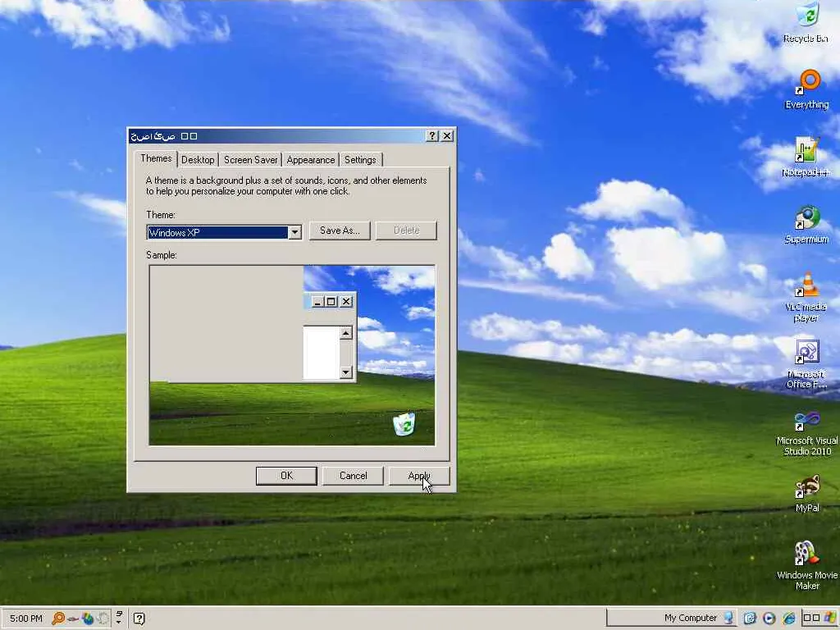Image resolution: width=840 pixels, height=630 pixels.
Task: Click the sample preview scrollbar up arrow
Action: (346, 333)
